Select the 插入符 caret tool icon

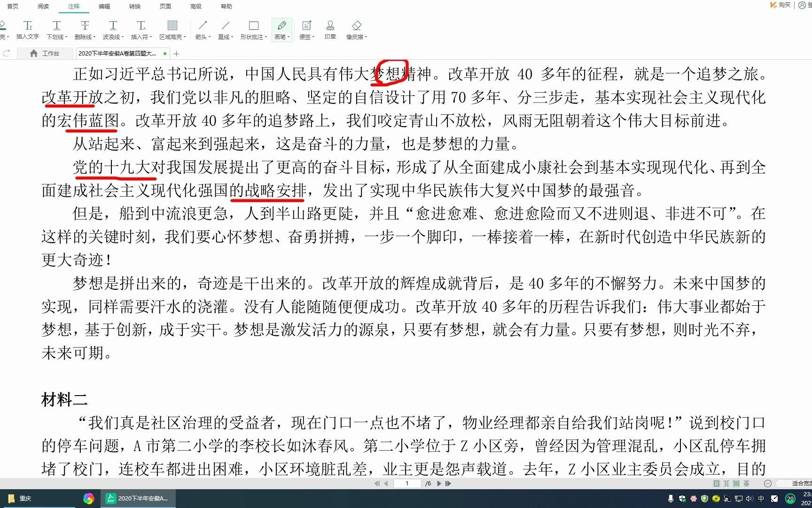tap(141, 25)
